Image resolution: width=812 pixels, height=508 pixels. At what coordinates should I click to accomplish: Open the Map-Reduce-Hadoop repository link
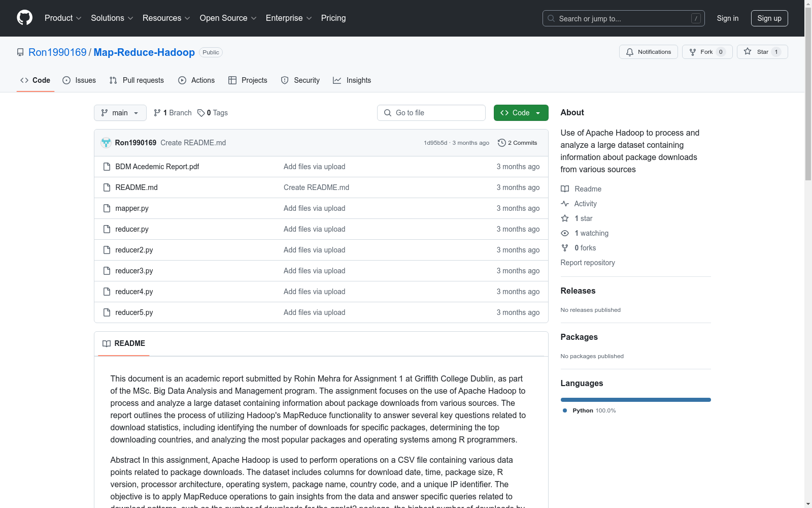coord(144,52)
